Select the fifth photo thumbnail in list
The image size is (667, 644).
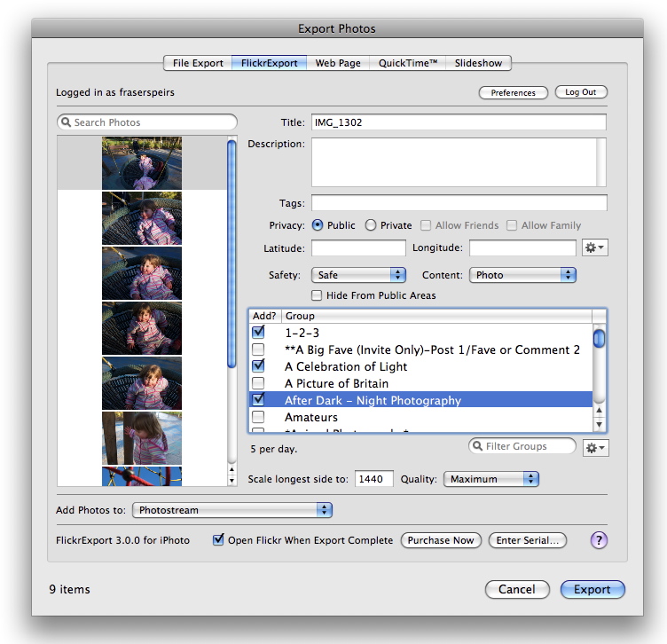pyautogui.click(x=142, y=383)
